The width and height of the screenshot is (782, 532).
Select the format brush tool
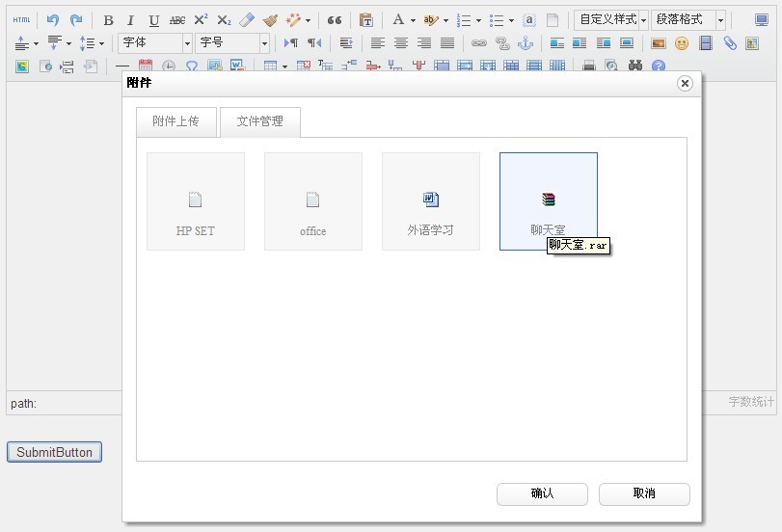point(270,20)
